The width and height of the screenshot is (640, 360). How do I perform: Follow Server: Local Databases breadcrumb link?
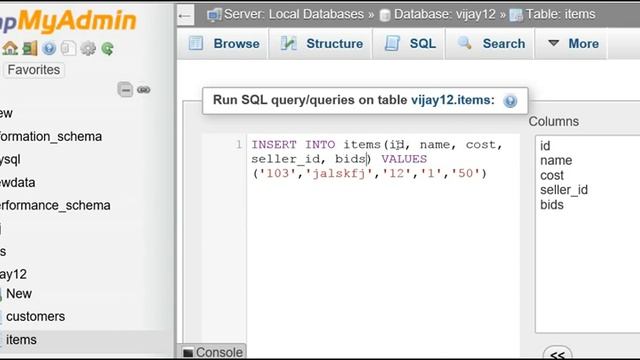point(294,14)
